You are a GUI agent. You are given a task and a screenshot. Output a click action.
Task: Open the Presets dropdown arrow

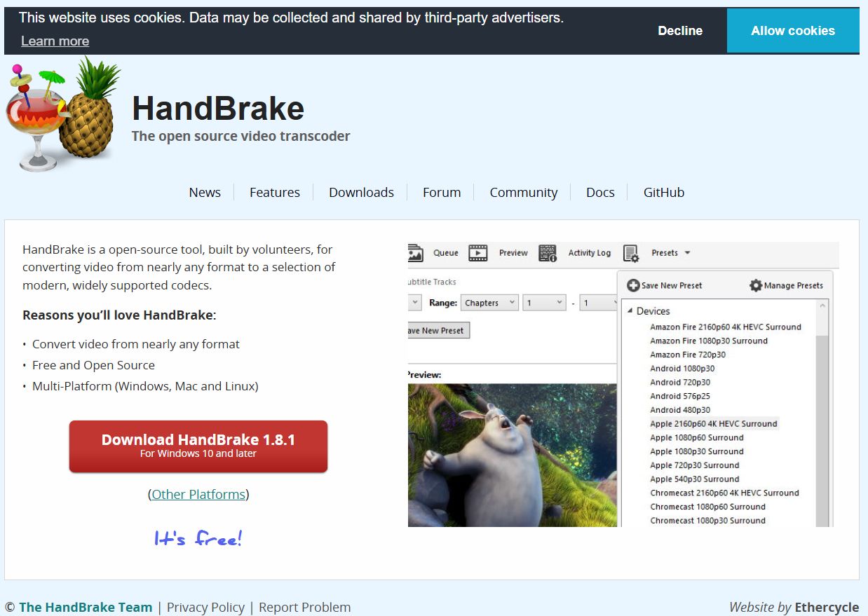[x=687, y=253]
